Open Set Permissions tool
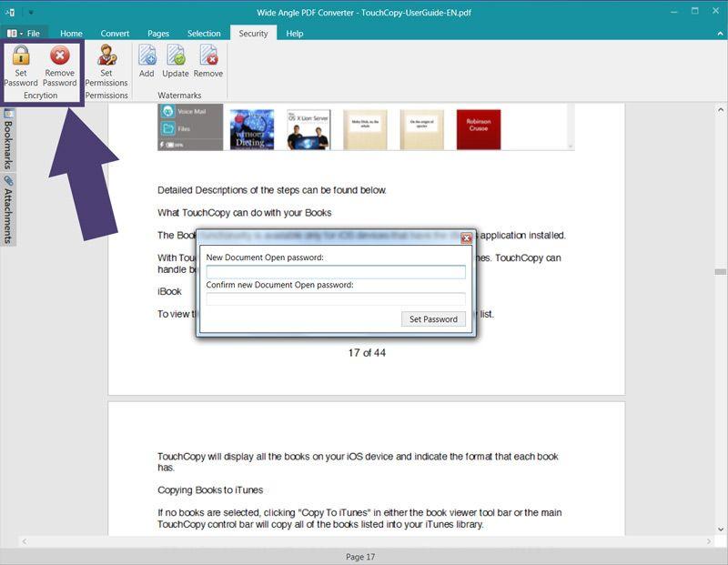 tap(106, 57)
